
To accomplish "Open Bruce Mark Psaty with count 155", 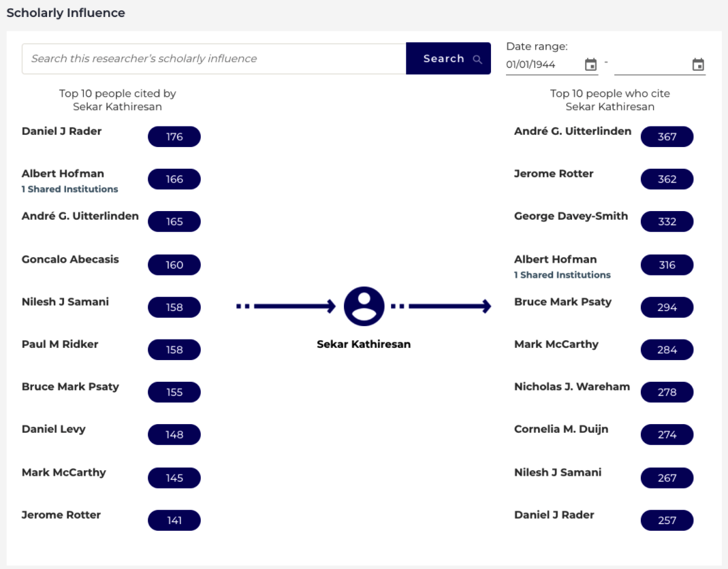I will pyautogui.click(x=70, y=387).
